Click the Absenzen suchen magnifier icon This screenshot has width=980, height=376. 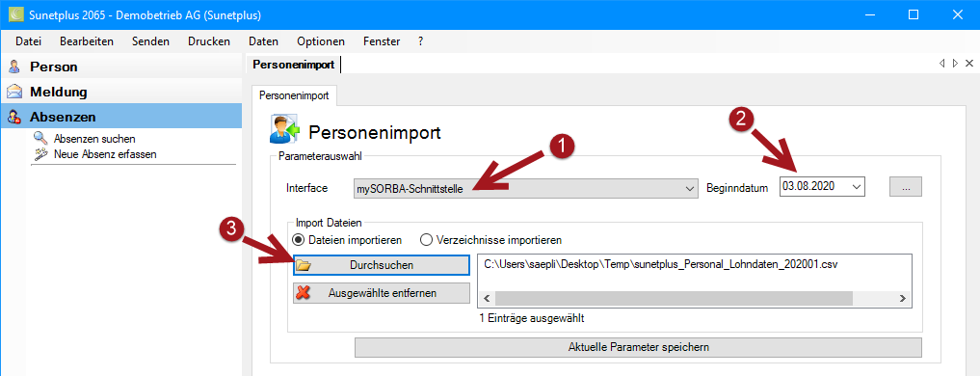41,138
